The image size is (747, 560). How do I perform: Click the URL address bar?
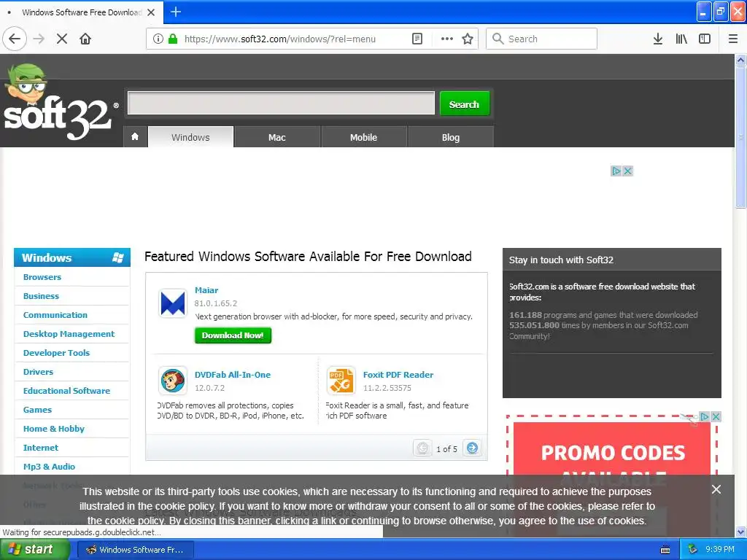pos(279,39)
